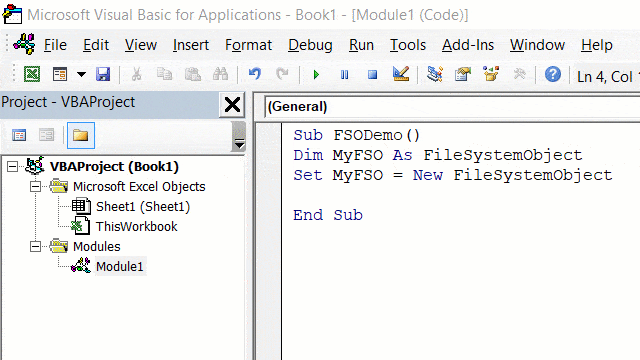Click the Redo arrow icon
The image size is (640, 360).
pyautogui.click(x=282, y=74)
